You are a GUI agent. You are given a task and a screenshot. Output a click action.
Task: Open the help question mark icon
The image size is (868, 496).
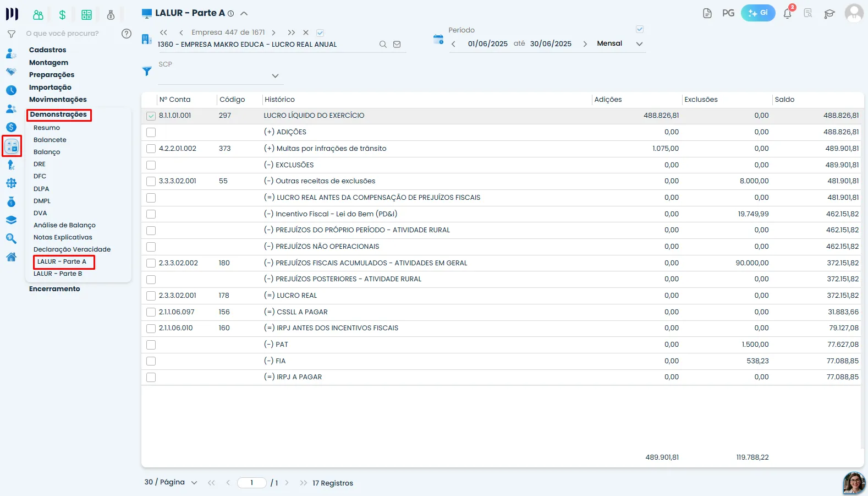click(x=127, y=34)
